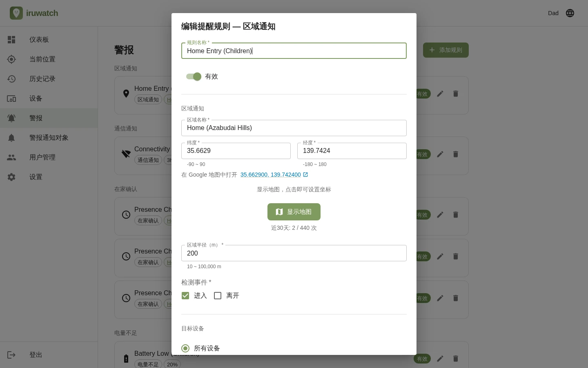Click the 区域通知 tag chip on Home Entry
Image resolution: width=588 pixels, height=368 pixels.
pos(148,99)
